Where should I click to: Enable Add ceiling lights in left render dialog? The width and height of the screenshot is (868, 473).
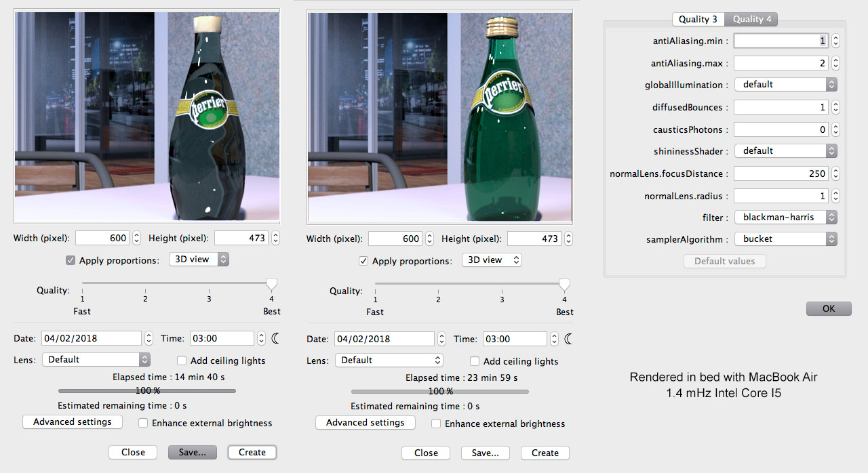(x=182, y=361)
